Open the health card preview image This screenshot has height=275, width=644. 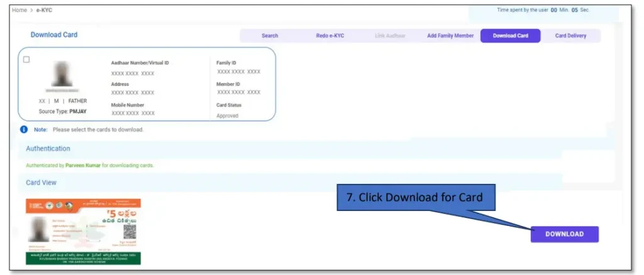tap(83, 232)
